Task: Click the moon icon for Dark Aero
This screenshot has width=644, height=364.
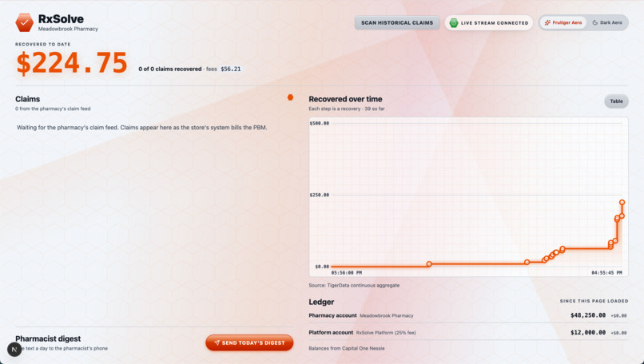Action: [x=594, y=22]
